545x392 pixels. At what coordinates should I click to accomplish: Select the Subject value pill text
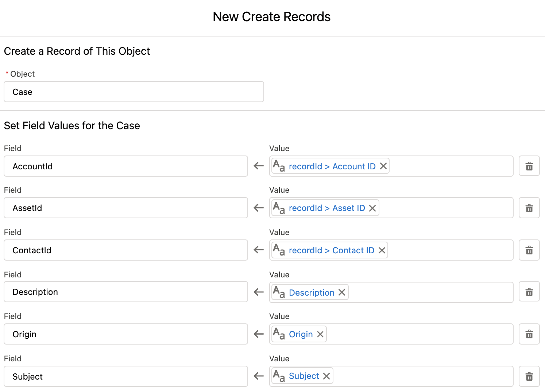click(304, 376)
